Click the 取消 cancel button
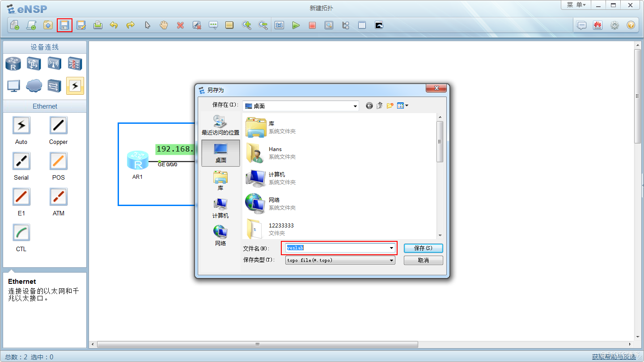 [423, 260]
